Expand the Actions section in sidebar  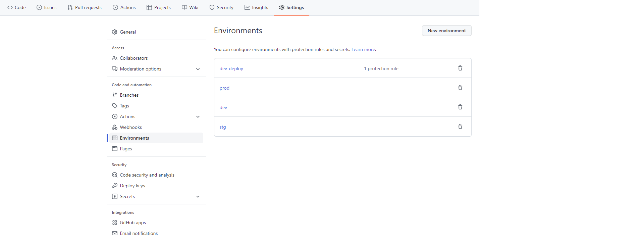[x=198, y=117]
